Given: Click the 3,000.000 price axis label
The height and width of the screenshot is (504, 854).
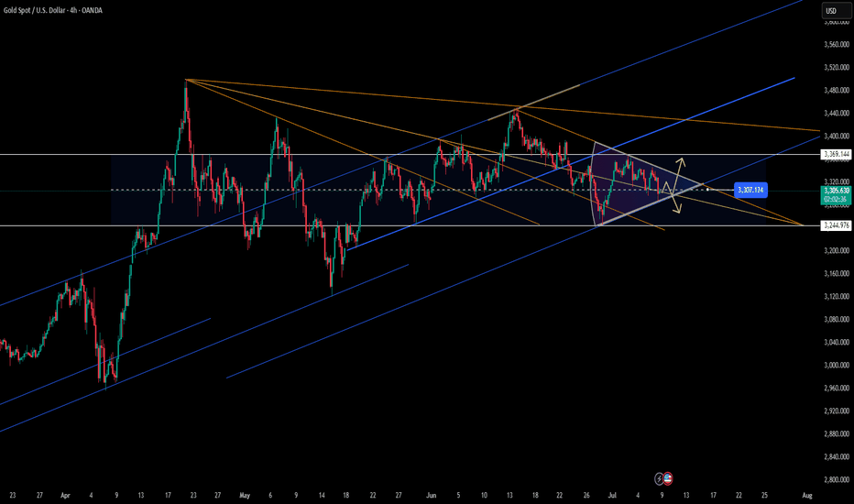Looking at the screenshot, I should 837,365.
